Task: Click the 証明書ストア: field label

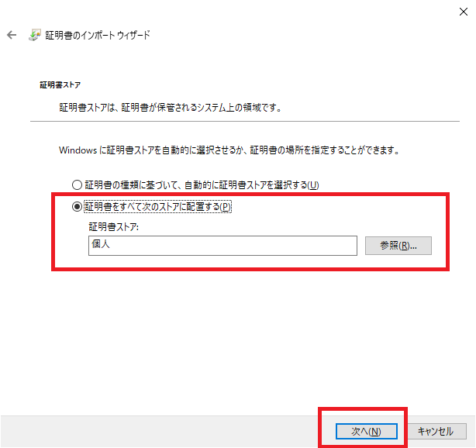Action: click(113, 227)
